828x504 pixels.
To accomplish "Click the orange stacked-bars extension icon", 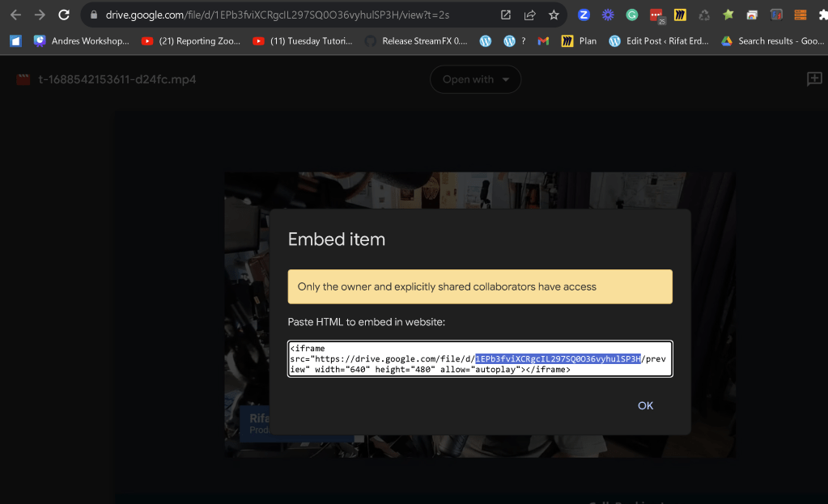I will coord(800,15).
